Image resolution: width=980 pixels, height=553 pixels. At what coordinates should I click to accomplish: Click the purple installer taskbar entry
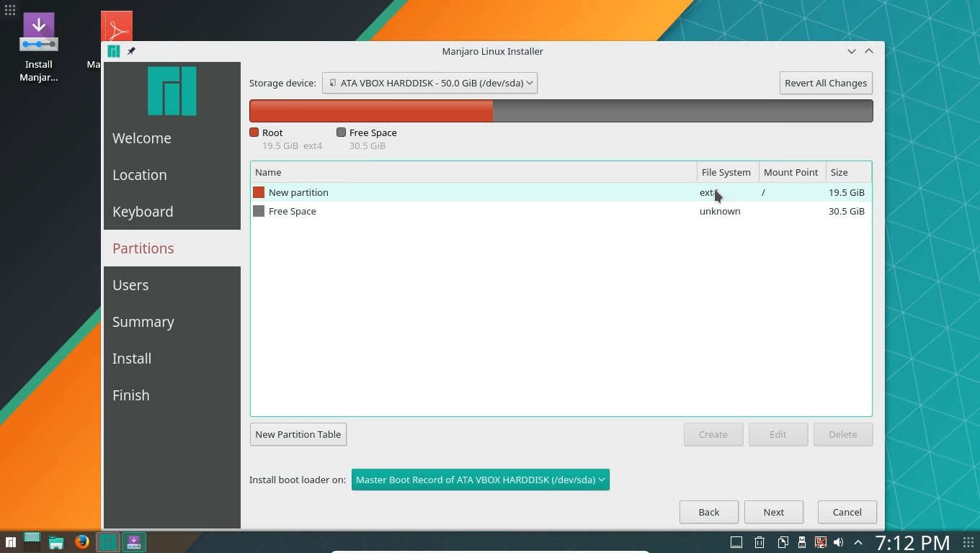[x=133, y=541]
